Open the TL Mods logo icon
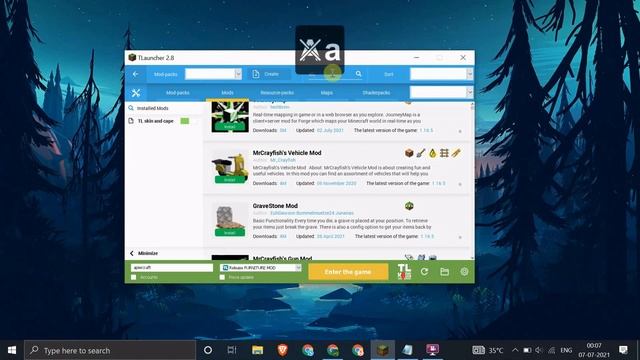The height and width of the screenshot is (360, 640). coord(404,271)
